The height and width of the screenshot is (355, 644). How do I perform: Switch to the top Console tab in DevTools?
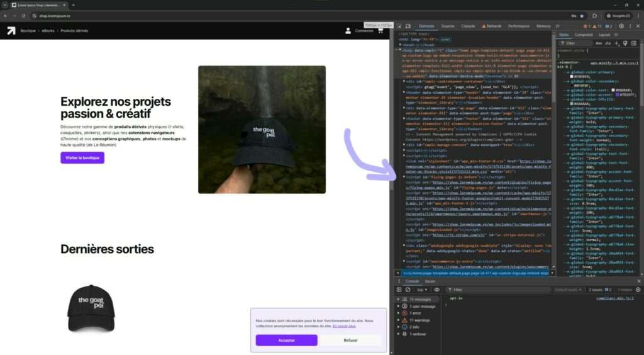click(468, 26)
